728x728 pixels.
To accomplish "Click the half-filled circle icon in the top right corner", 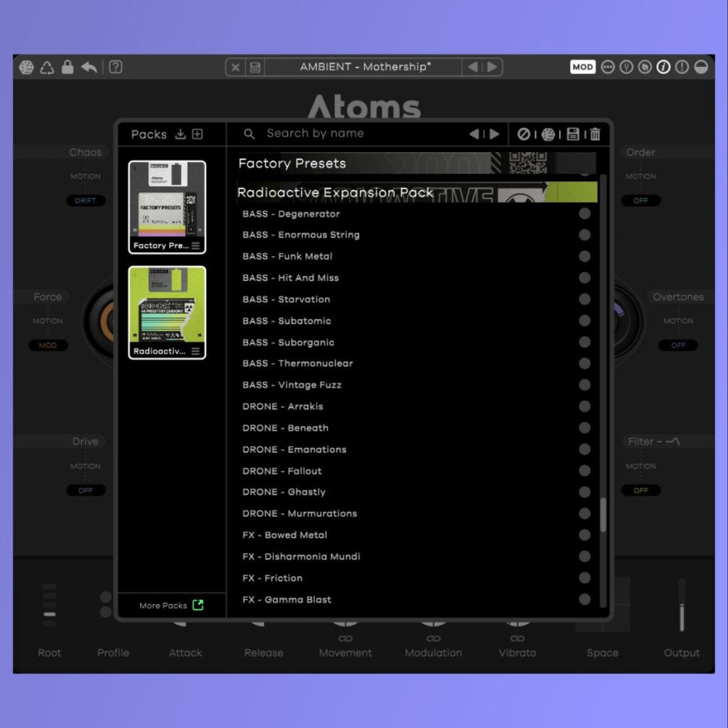I will pyautogui.click(x=701, y=68).
